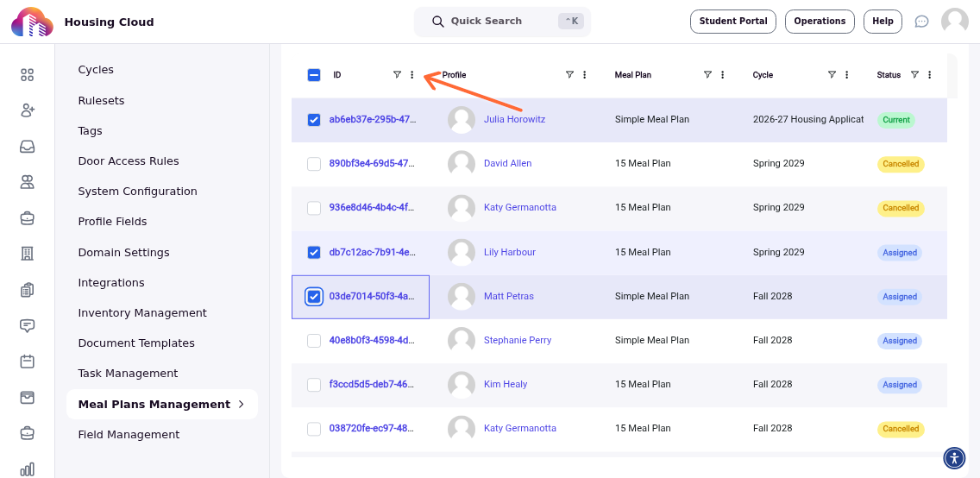Open the Cycle column options menu

click(x=847, y=75)
